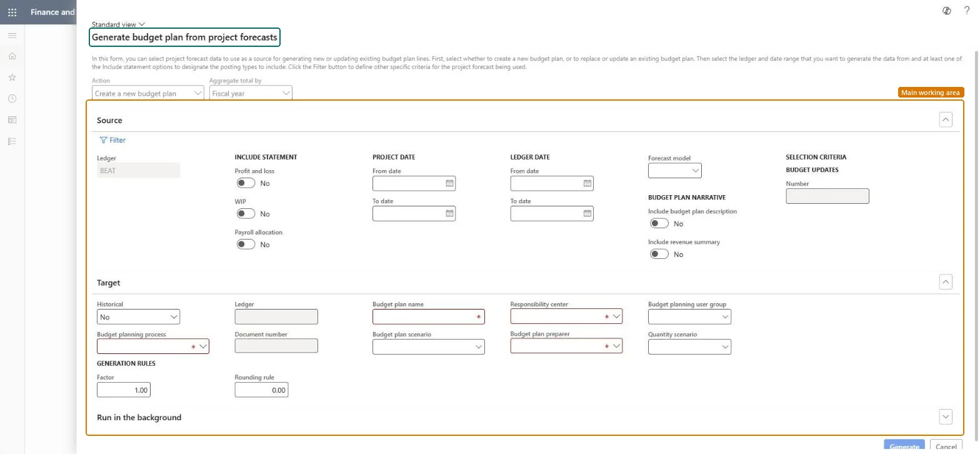
Task: Open Favorites star in the sidebar
Action: click(x=12, y=77)
